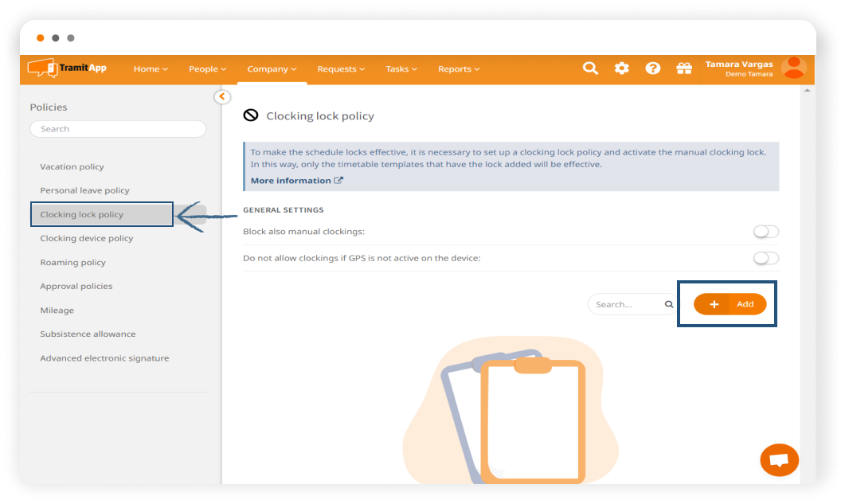The image size is (845, 504).
Task: Expand the Home dropdown menu
Action: pyautogui.click(x=151, y=69)
